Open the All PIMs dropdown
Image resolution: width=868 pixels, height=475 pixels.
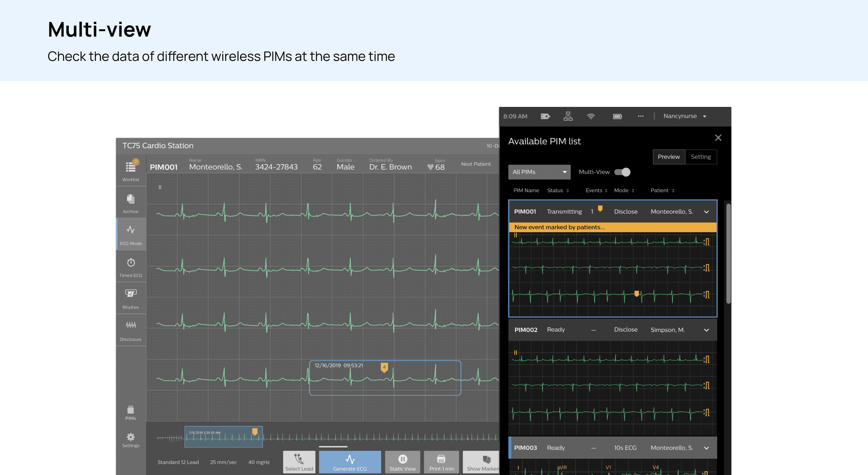(539, 172)
